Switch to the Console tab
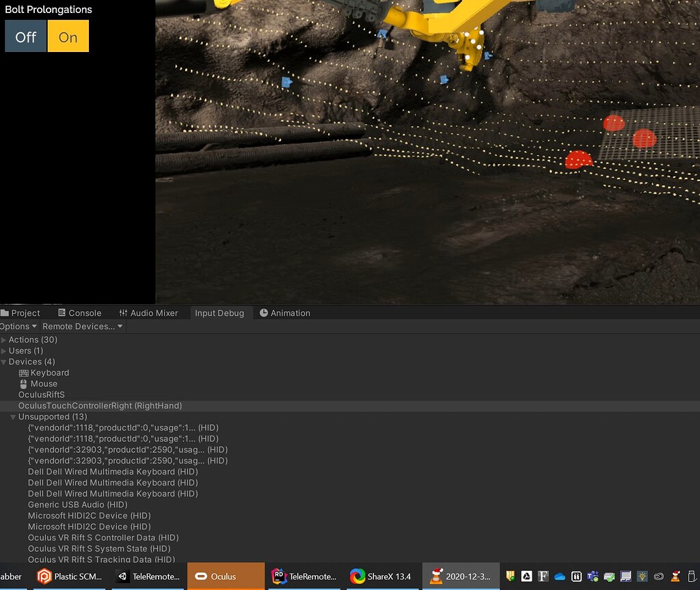 pos(80,312)
